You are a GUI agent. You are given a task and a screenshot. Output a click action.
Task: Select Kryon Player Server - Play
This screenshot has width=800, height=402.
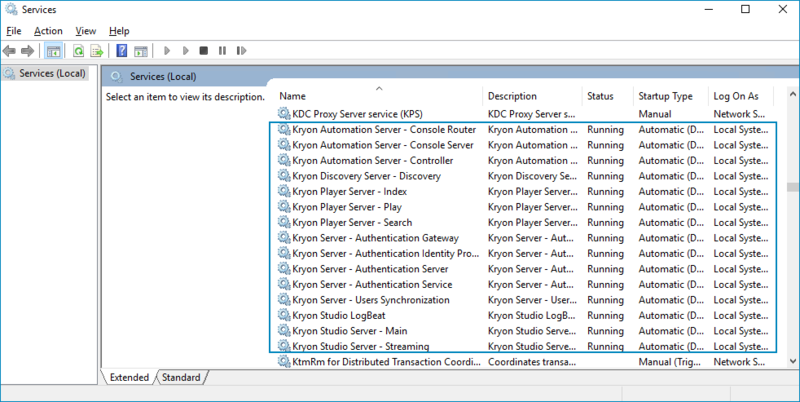pyautogui.click(x=347, y=207)
